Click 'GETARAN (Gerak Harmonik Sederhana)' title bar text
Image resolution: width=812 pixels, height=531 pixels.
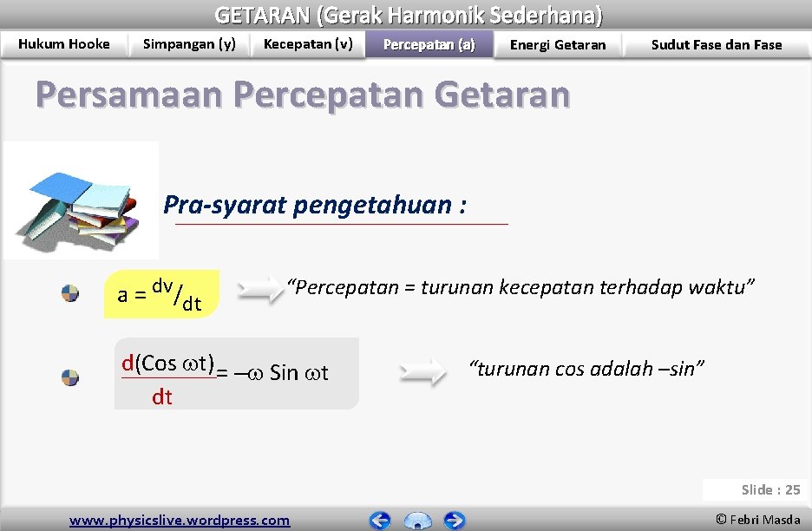(409, 15)
